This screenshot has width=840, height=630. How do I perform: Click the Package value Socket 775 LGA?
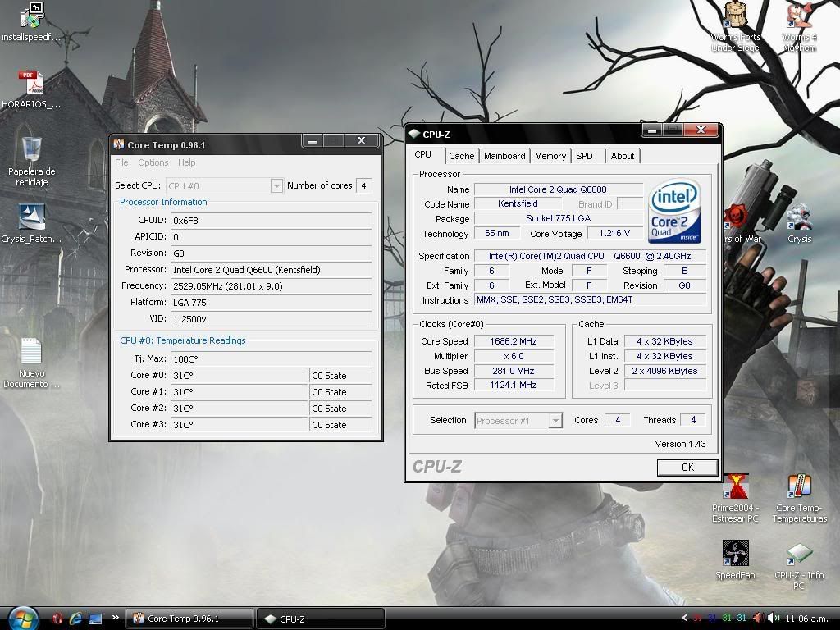558,218
